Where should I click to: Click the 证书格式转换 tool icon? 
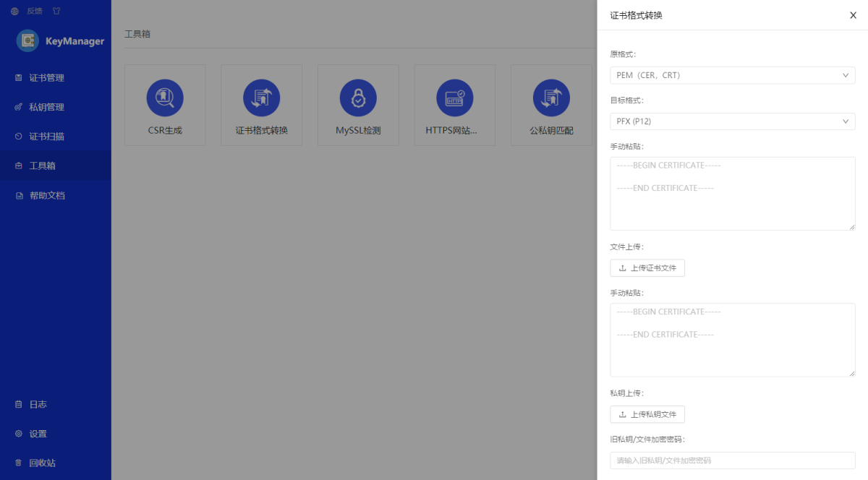tap(261, 98)
